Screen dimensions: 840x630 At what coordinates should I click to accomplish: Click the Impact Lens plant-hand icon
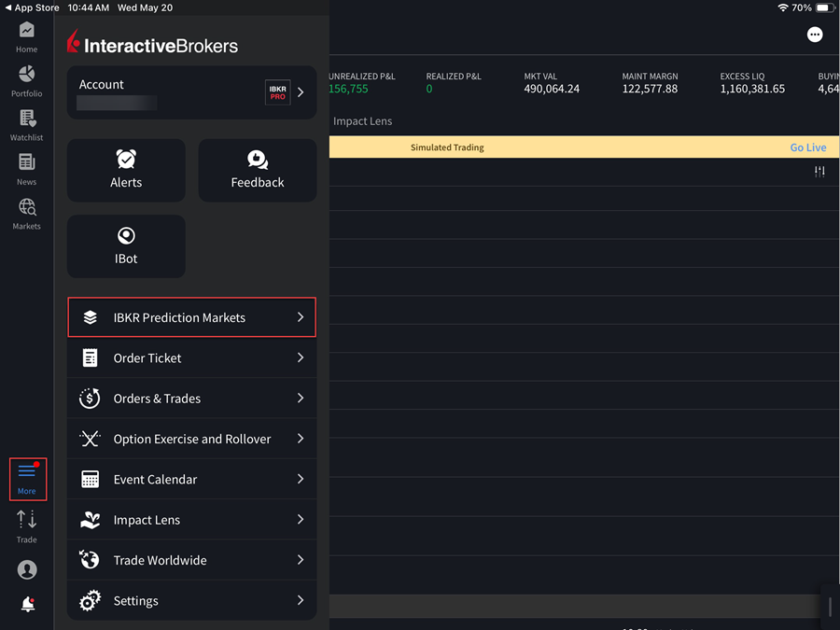(90, 520)
